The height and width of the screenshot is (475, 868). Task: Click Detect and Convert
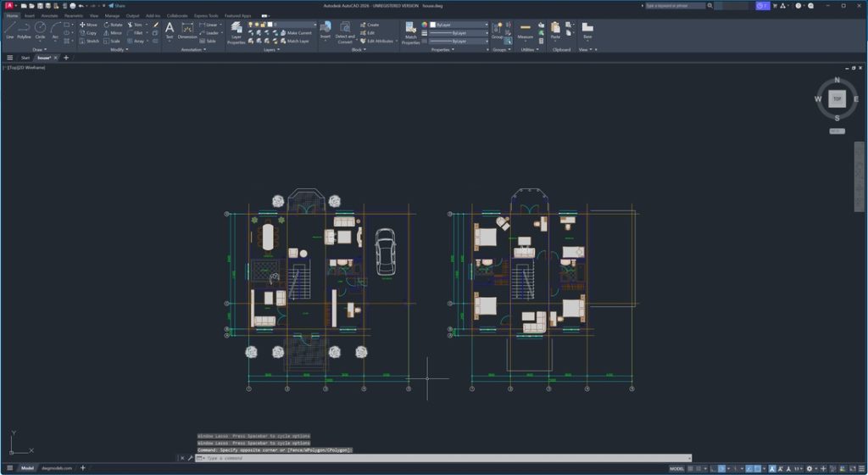click(345, 33)
